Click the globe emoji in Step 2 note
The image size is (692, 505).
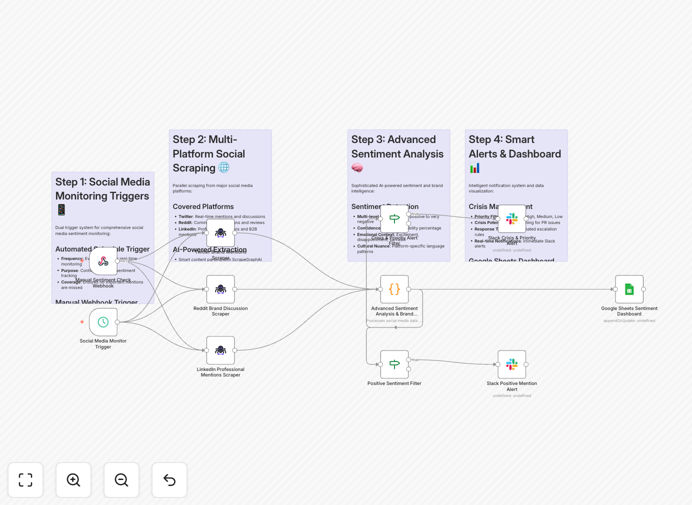tap(224, 168)
